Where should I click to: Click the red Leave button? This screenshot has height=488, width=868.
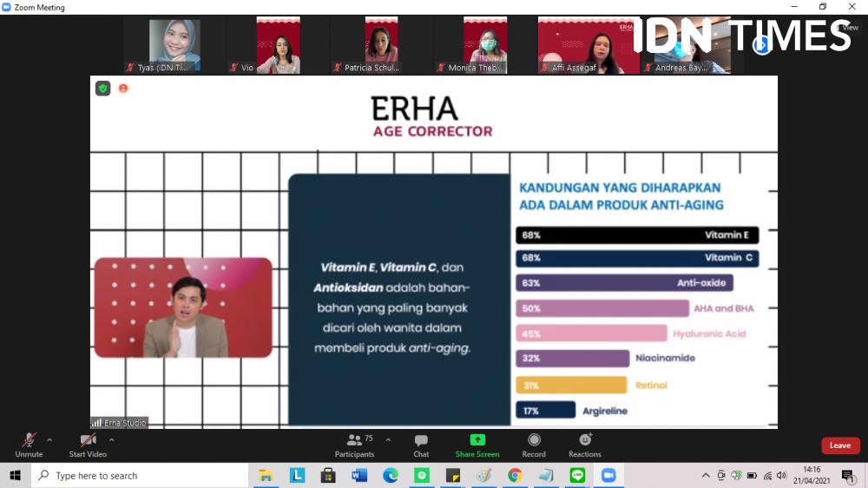[x=840, y=445]
